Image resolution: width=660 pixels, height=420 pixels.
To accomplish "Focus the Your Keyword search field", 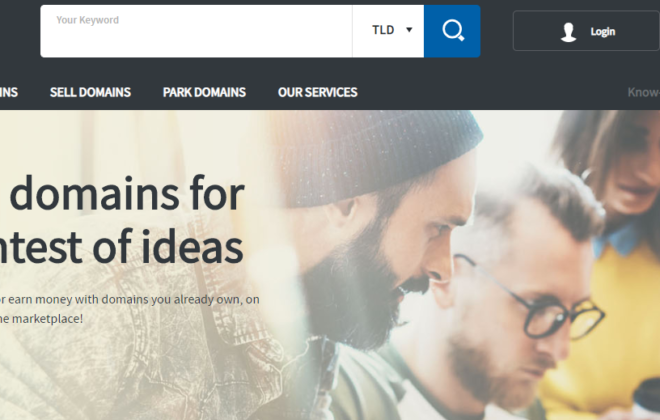I will [x=196, y=31].
